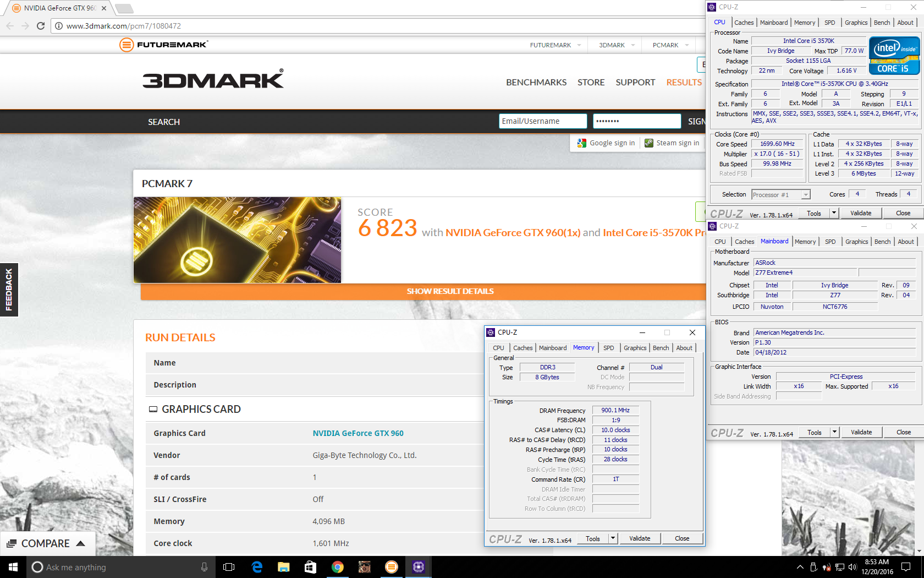This screenshot has width=924, height=578.
Task: Expand the 3DMARK top menu dropdown
Action: pos(633,45)
